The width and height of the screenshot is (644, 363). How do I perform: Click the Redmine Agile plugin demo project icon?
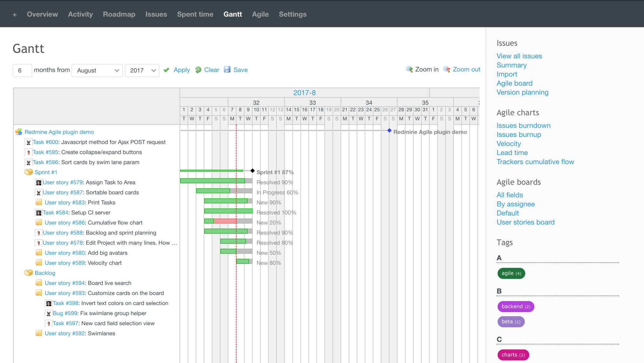coord(19,132)
